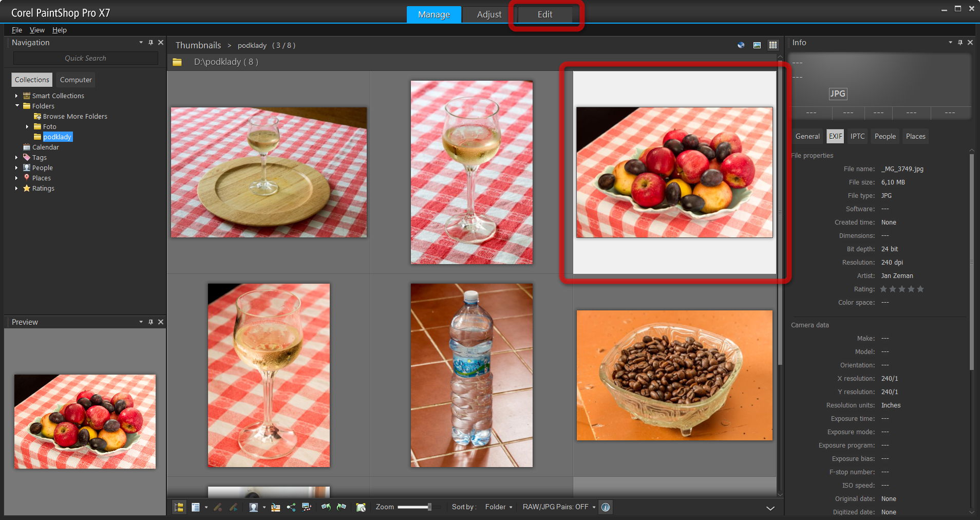Open the EXIF tab in Info panel
This screenshot has height=520, width=980.
click(835, 136)
